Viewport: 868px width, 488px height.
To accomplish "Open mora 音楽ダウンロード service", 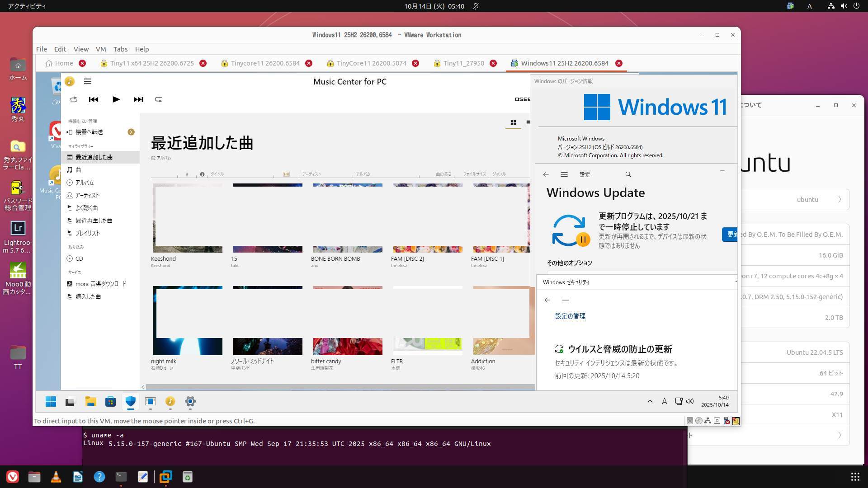I will pos(100,284).
